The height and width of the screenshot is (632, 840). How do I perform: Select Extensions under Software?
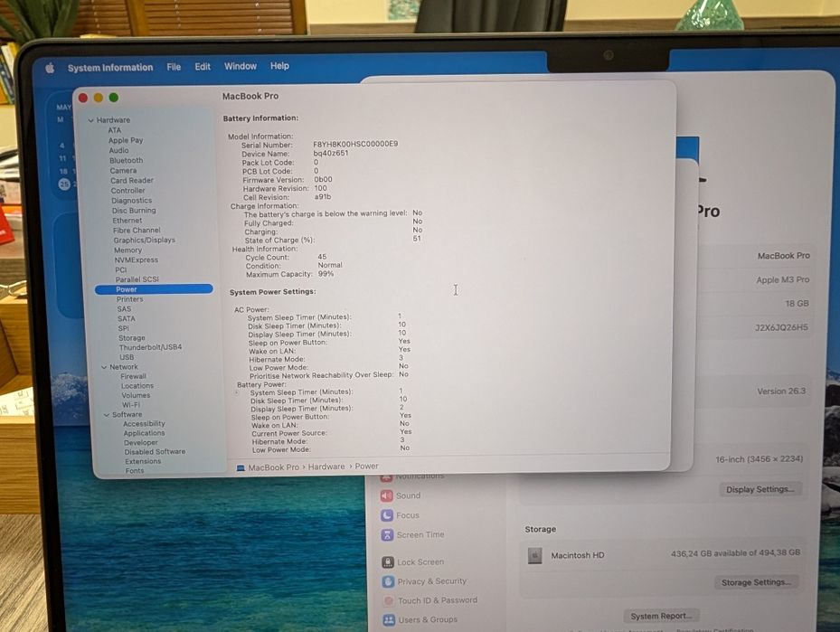pyautogui.click(x=143, y=462)
